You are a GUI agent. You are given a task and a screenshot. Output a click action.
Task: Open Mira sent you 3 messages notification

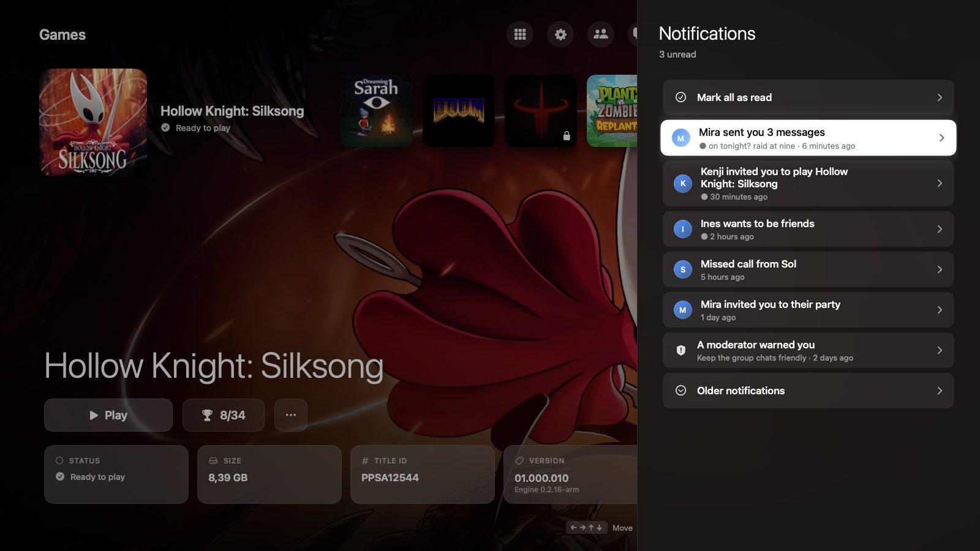[808, 138]
